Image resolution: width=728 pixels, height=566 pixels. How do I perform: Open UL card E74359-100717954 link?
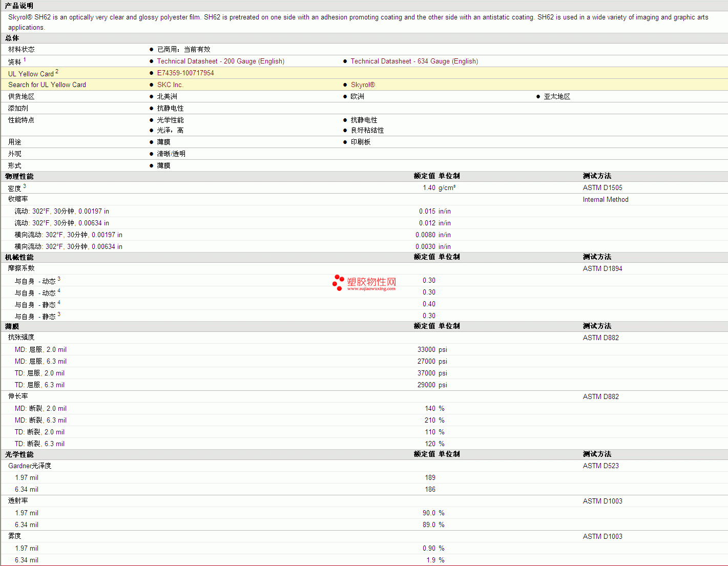(185, 73)
